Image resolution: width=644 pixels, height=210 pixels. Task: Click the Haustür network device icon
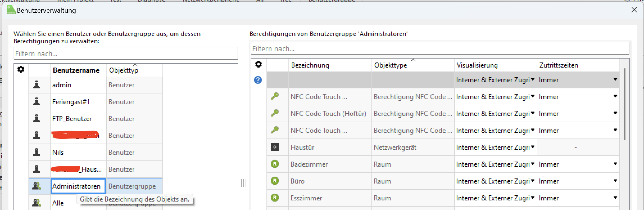[275, 147]
